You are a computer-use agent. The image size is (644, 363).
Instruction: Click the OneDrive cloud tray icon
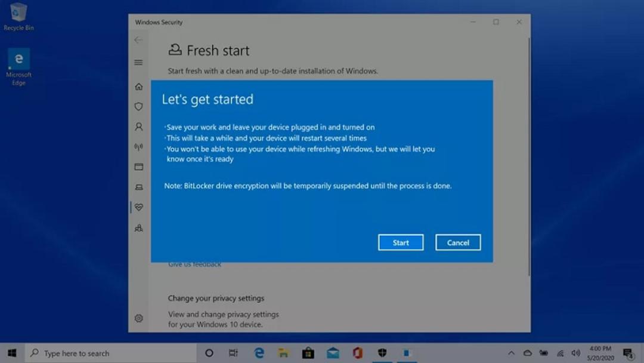click(528, 353)
